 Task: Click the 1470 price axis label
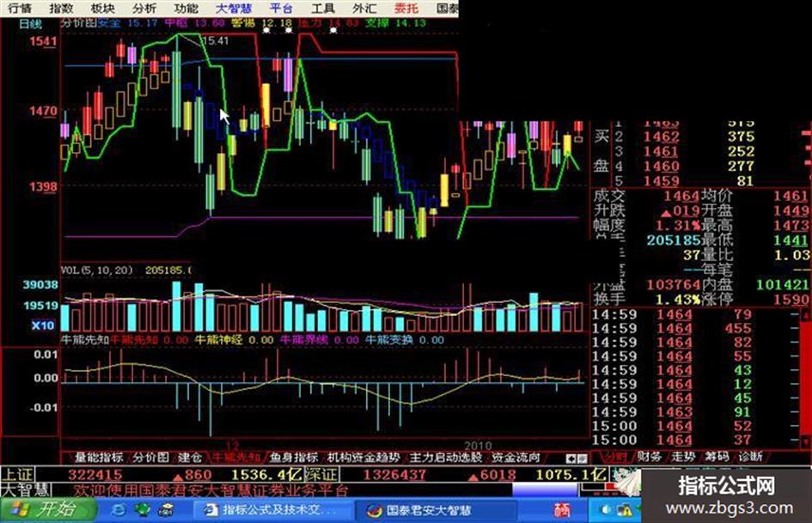(43, 111)
